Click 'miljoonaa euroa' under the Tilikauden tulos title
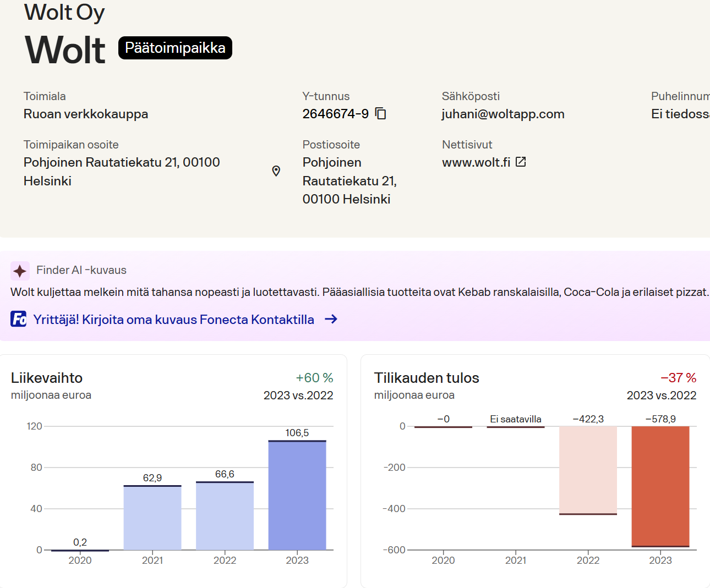 [414, 395]
